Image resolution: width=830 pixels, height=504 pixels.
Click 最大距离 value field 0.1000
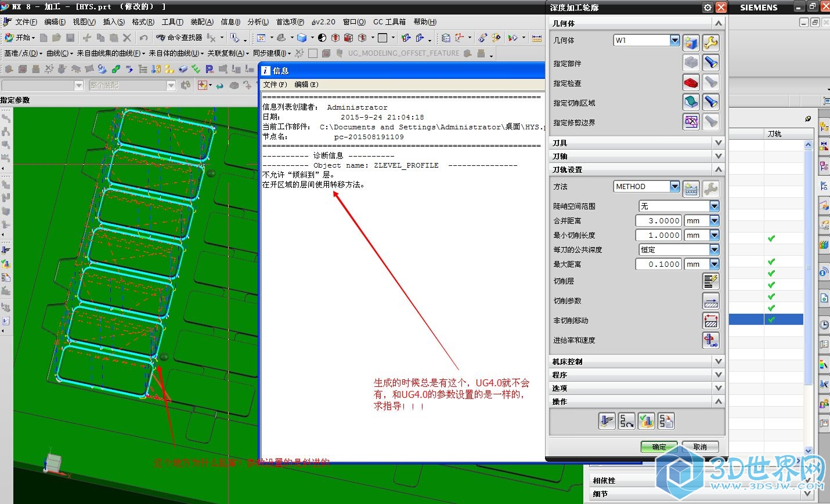coord(658,264)
